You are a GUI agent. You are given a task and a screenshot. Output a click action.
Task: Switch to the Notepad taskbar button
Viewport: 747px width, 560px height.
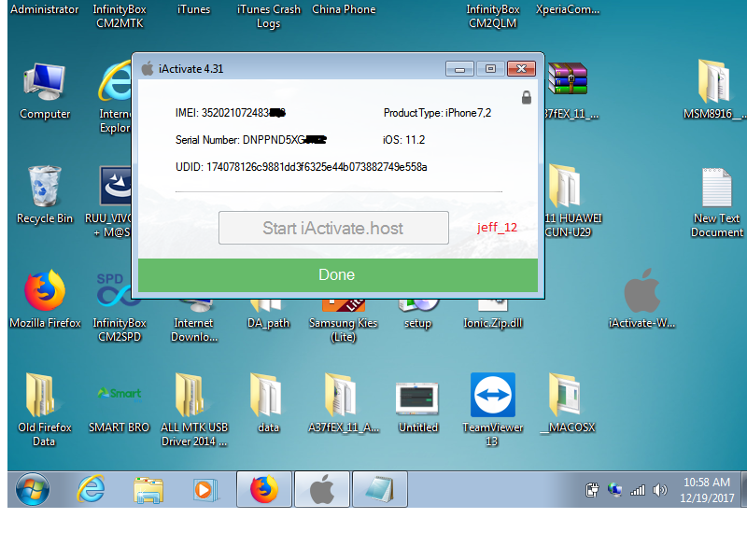click(x=380, y=489)
